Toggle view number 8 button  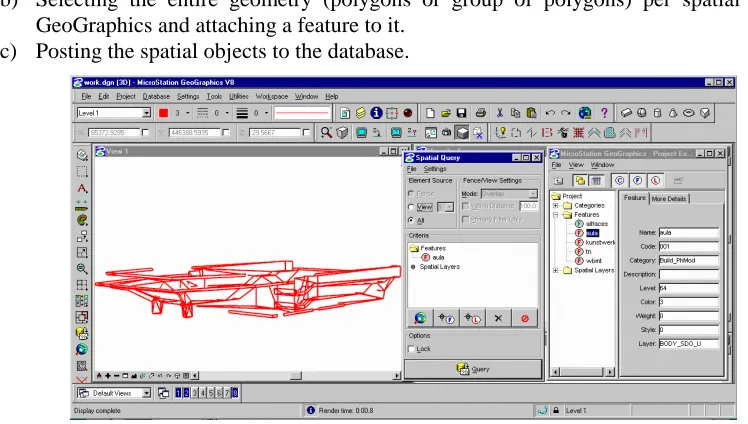pyautogui.click(x=235, y=393)
